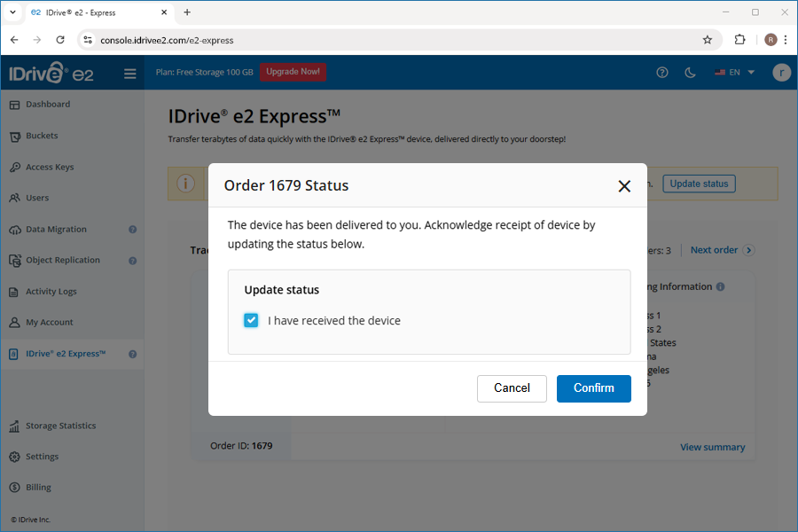
Task: Toggle the hamburger sidebar menu
Action: tap(129, 74)
